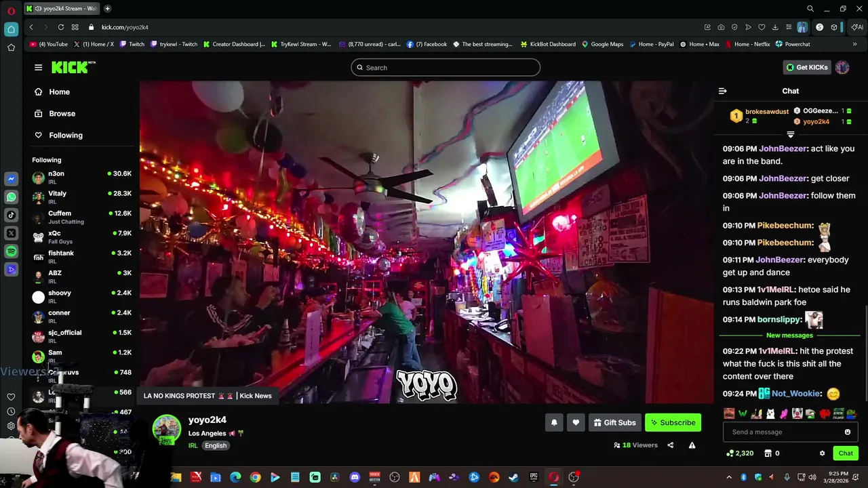
Task: Show hidden system tray icons
Action: (x=729, y=477)
